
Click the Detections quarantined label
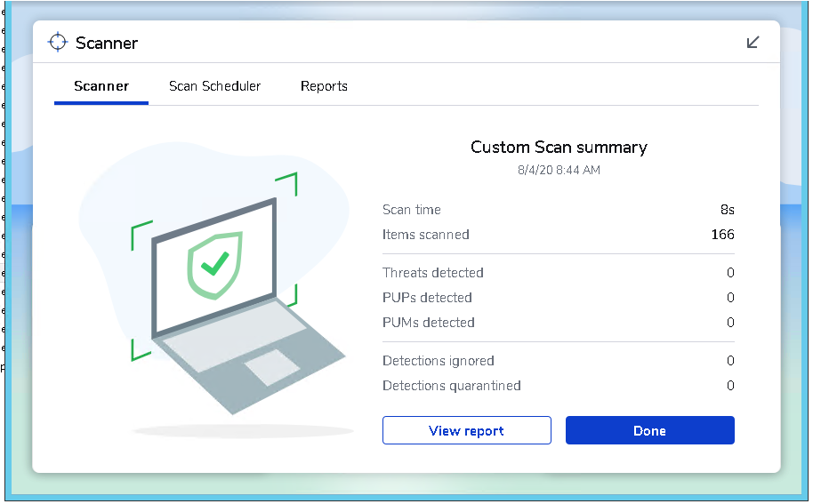[452, 386]
